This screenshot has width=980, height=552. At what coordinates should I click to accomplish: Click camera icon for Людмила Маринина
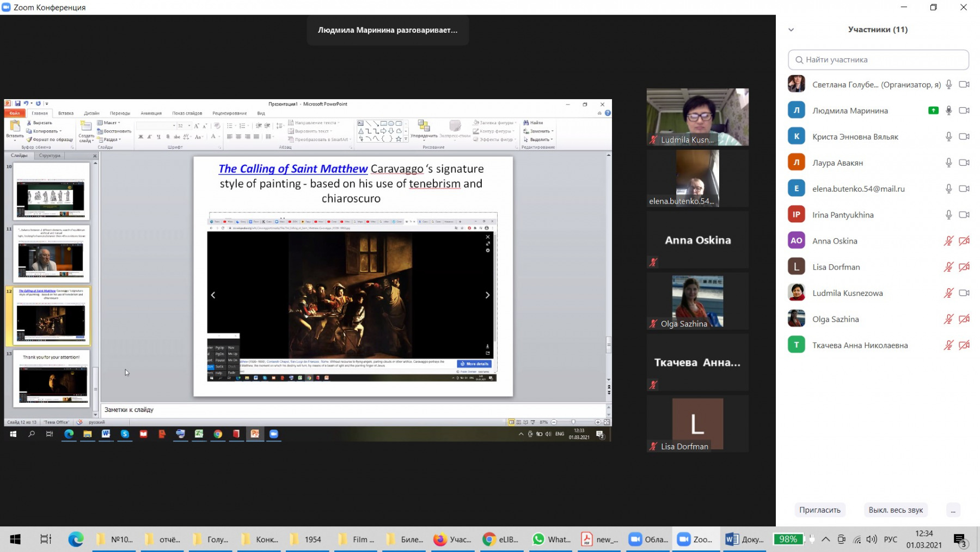tap(964, 111)
